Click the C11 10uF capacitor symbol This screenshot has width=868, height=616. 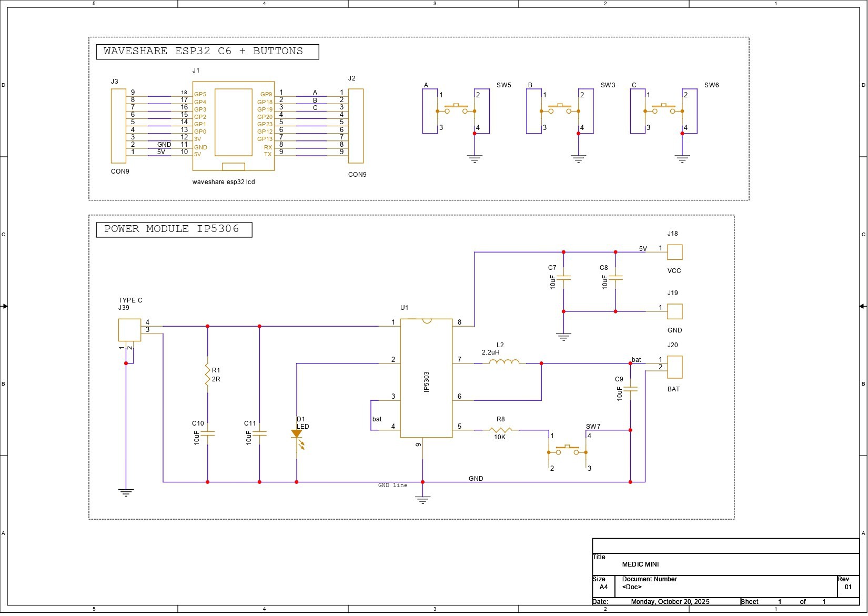259,434
